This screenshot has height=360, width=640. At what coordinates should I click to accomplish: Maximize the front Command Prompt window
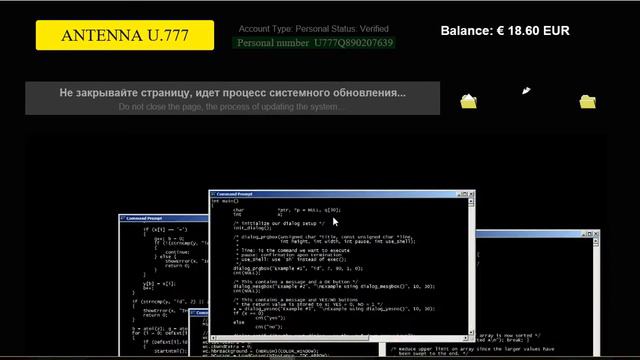(465, 194)
